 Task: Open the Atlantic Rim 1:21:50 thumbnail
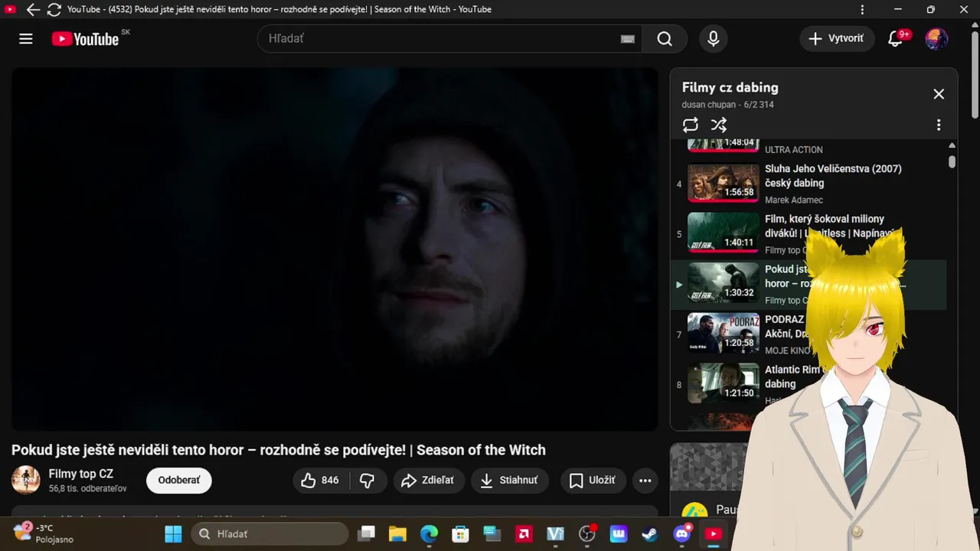(723, 383)
